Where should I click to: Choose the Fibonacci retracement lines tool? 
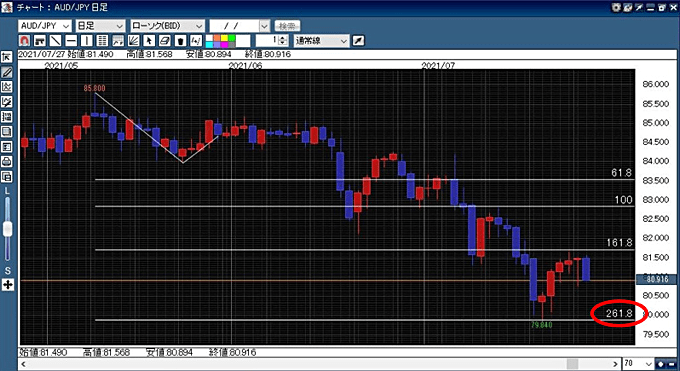pos(102,41)
